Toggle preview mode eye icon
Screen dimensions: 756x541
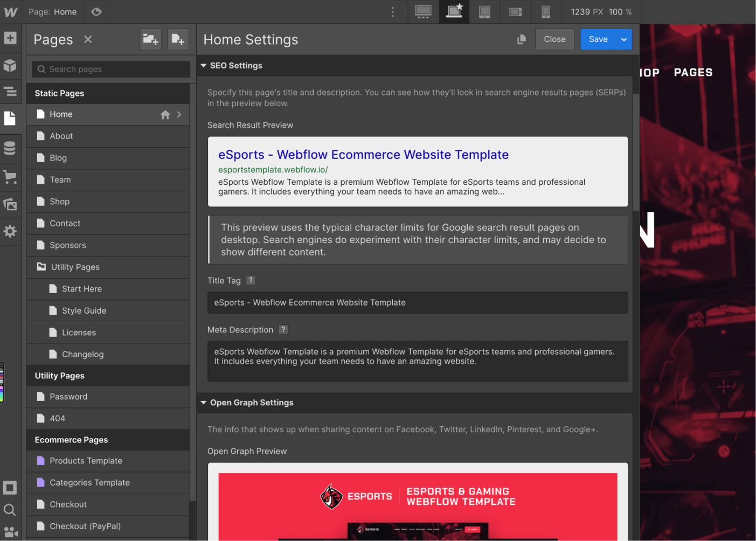[96, 12]
